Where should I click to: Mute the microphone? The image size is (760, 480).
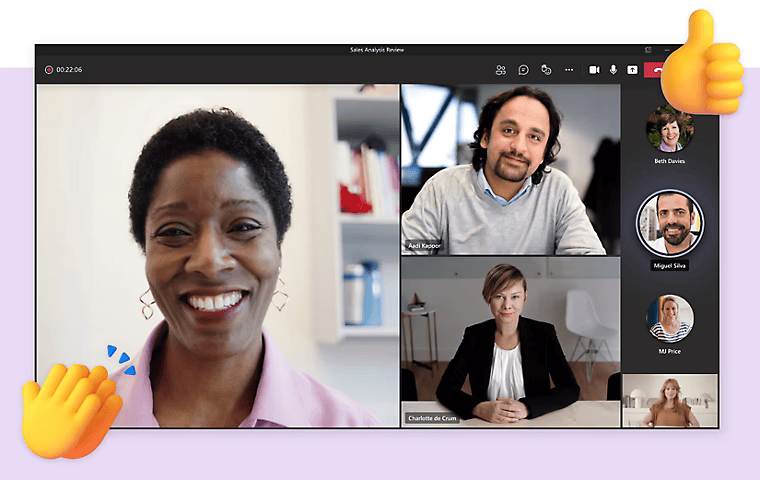613,70
